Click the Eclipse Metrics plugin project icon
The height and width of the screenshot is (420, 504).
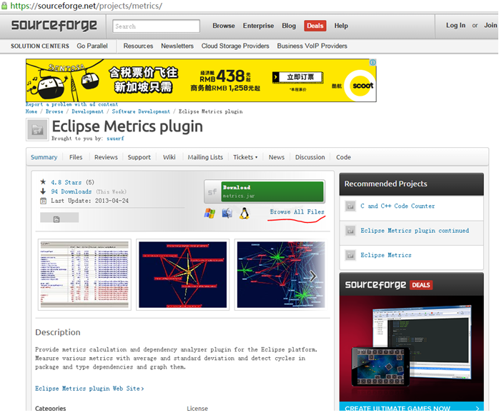(37, 130)
